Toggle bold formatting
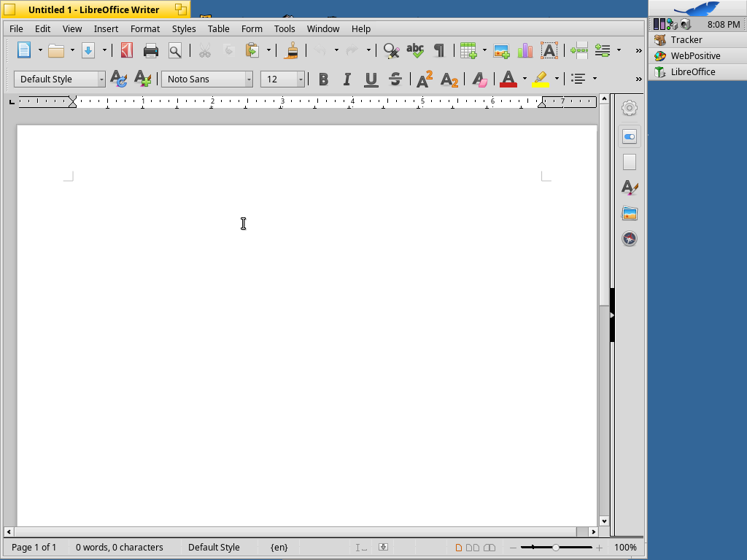 323,79
